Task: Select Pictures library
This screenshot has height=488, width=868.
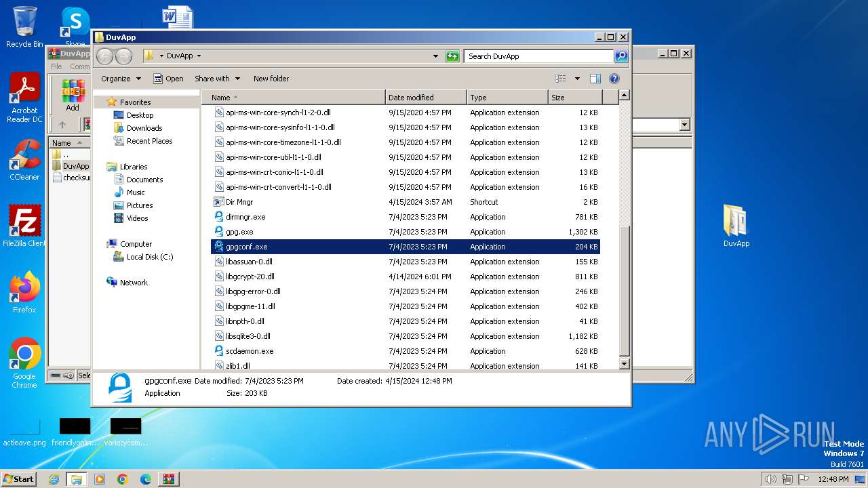Action: coord(140,205)
